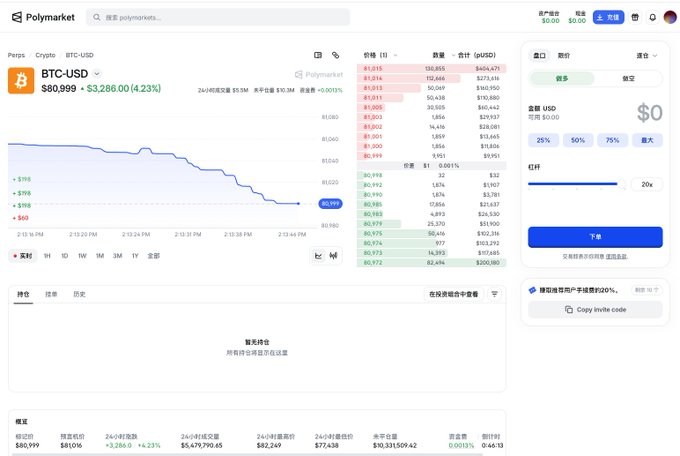The height and width of the screenshot is (456, 680).
Task: Switch to the history (历史) tab
Action: 79,294
